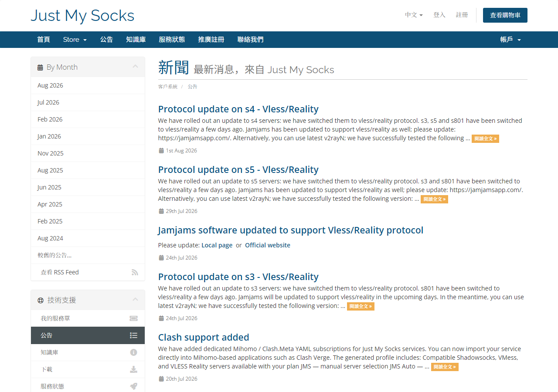Click calendar icon beside 29th Jul 2026
This screenshot has width=558, height=392.
point(161,211)
